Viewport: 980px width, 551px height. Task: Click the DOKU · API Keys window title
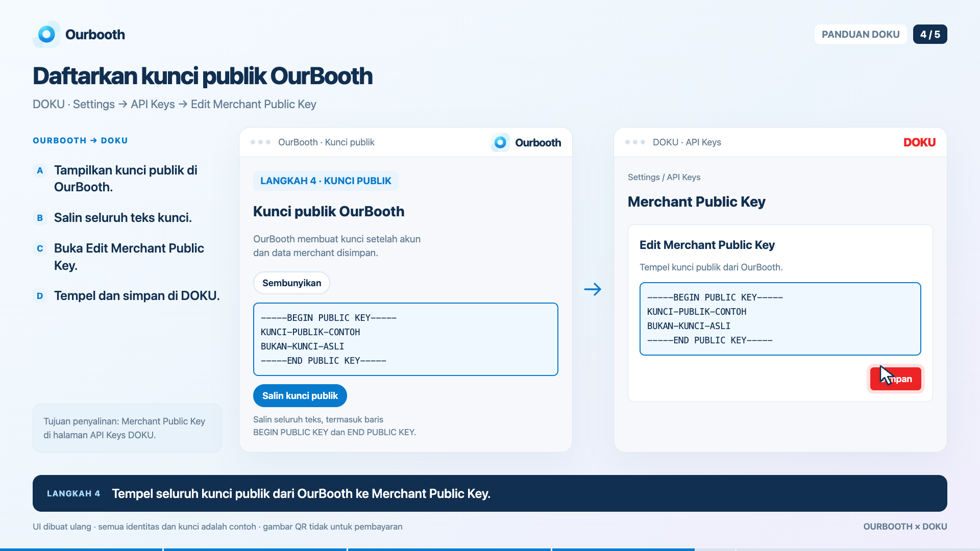(x=687, y=142)
